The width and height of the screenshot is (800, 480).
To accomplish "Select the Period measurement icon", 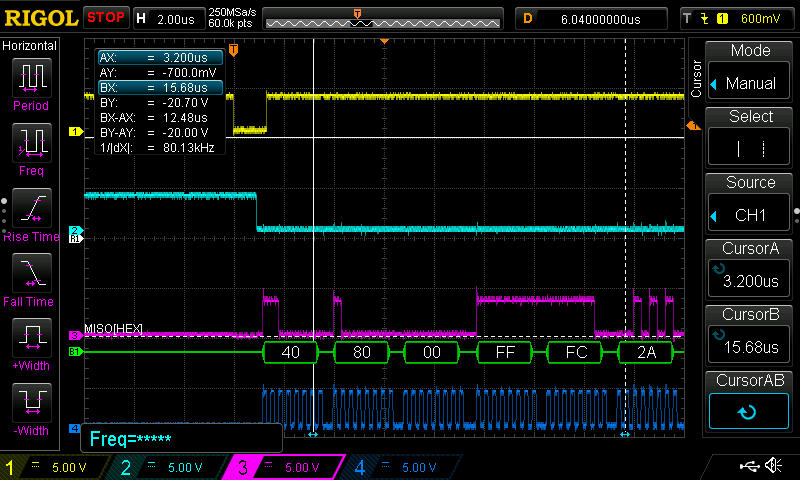I will 31,78.
